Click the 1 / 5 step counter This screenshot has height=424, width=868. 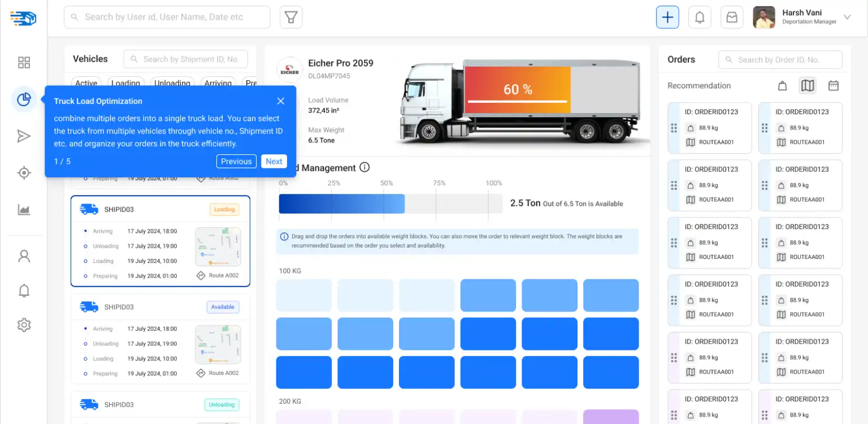coord(62,162)
